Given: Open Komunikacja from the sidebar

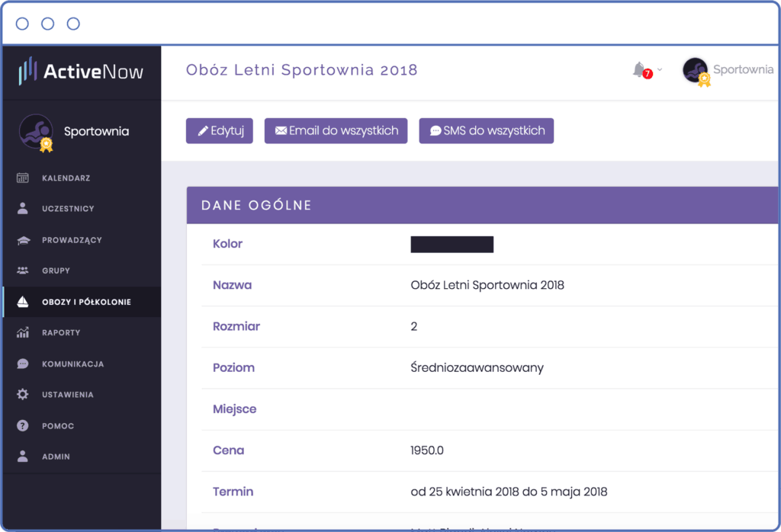Looking at the screenshot, I should tap(72, 364).
